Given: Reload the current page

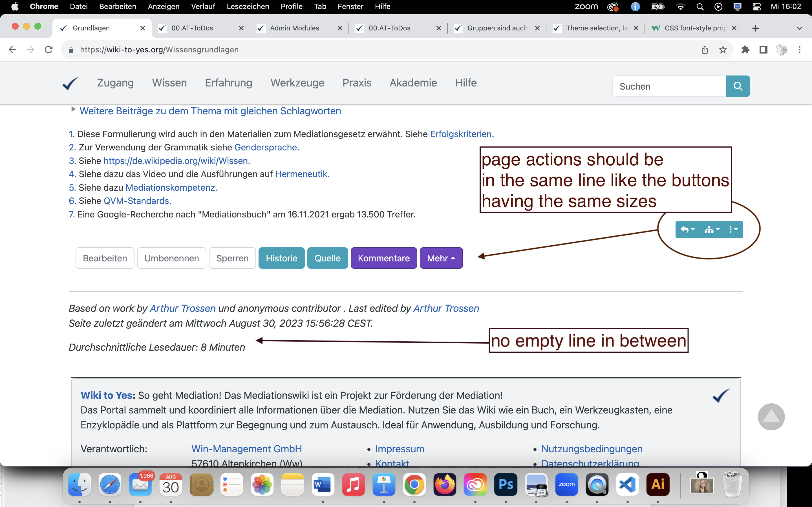Looking at the screenshot, I should [x=49, y=50].
